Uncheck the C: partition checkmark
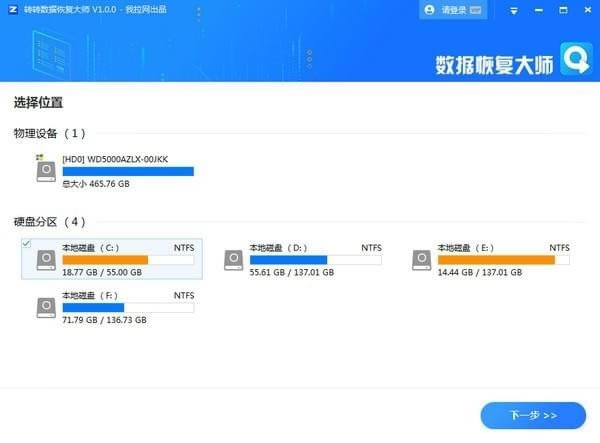The image size is (600, 443). 26,243
